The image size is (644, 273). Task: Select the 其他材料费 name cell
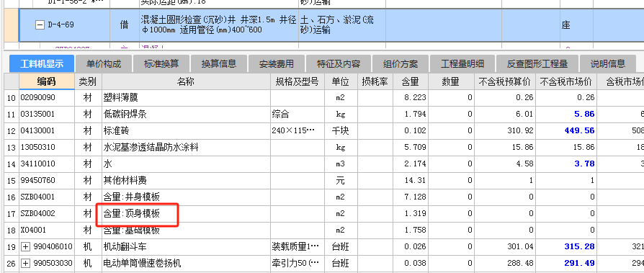point(186,181)
